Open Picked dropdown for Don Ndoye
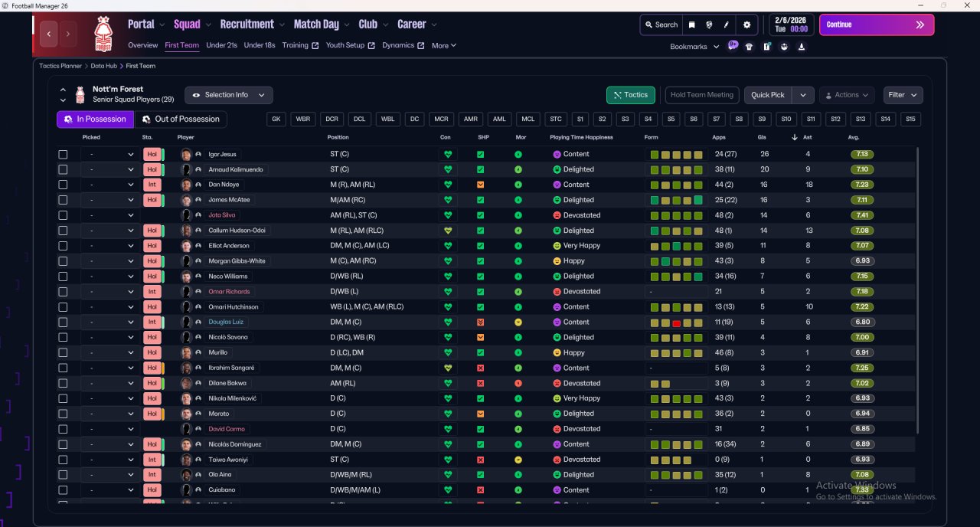Viewport: 980px width, 527px height. (109, 185)
